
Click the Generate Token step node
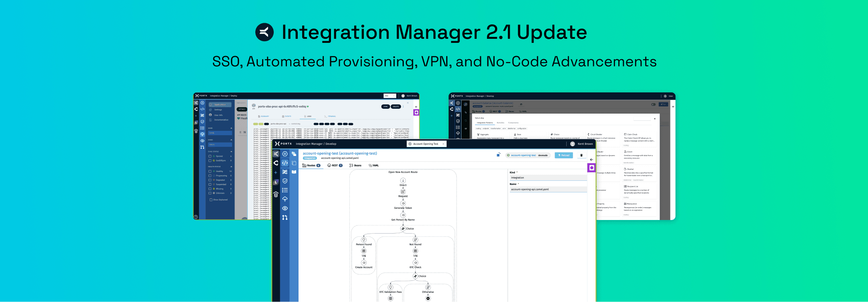pos(403,204)
